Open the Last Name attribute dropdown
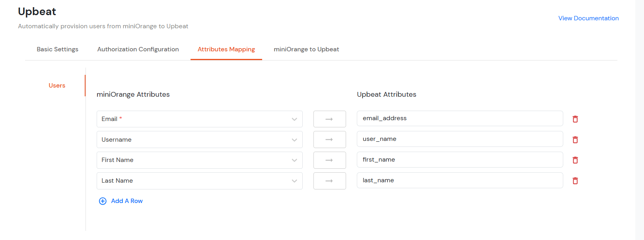Image resolution: width=644 pixels, height=240 pixels. 199,181
